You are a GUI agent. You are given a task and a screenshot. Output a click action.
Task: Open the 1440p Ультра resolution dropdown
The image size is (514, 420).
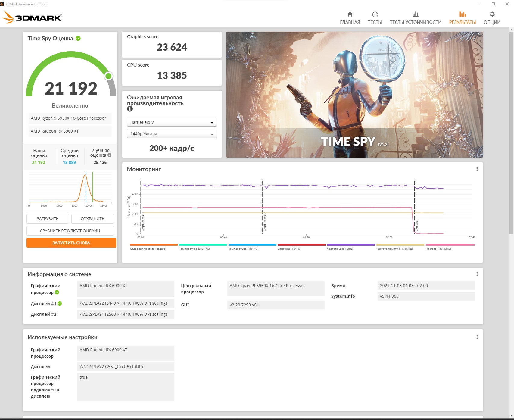tap(172, 134)
